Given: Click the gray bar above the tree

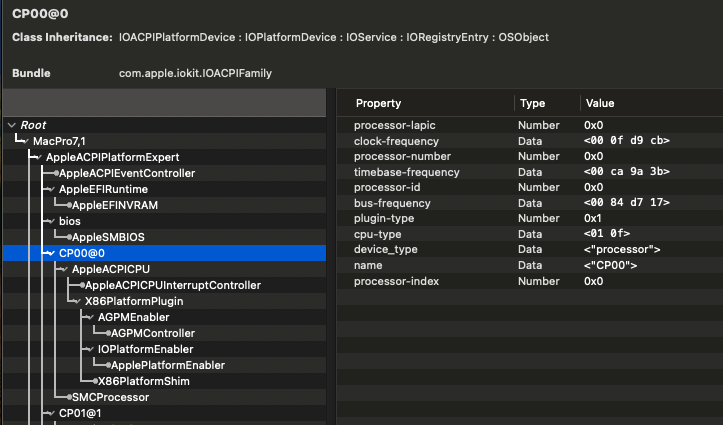Looking at the screenshot, I should [164, 102].
